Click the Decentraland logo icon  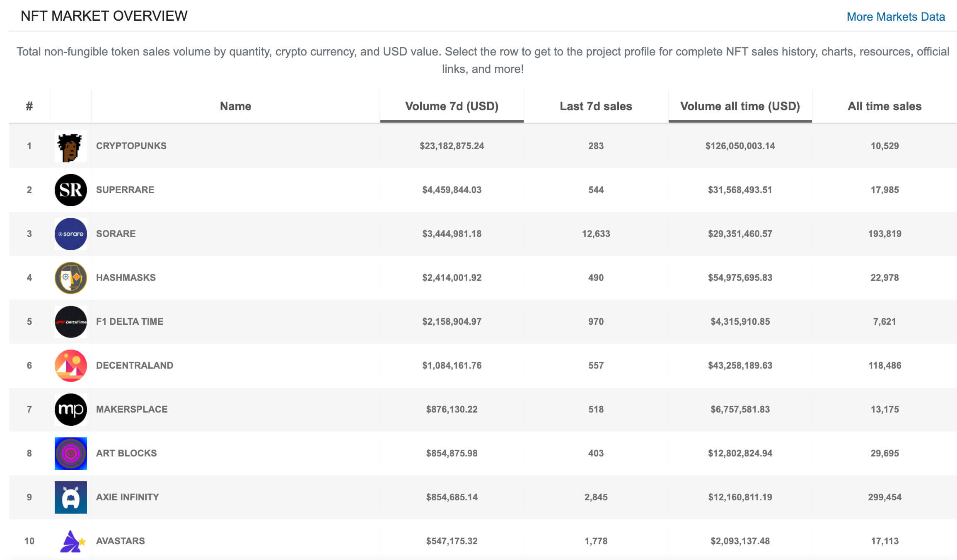point(70,366)
